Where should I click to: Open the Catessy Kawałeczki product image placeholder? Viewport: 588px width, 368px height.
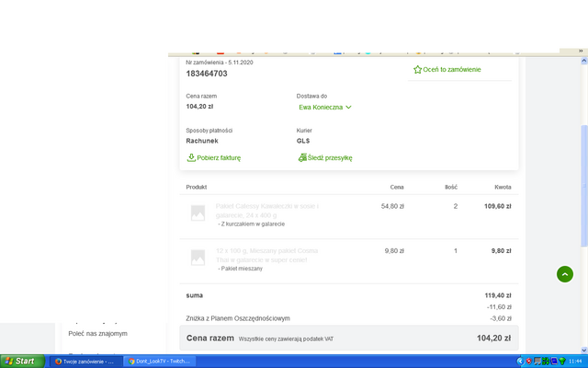tap(198, 213)
